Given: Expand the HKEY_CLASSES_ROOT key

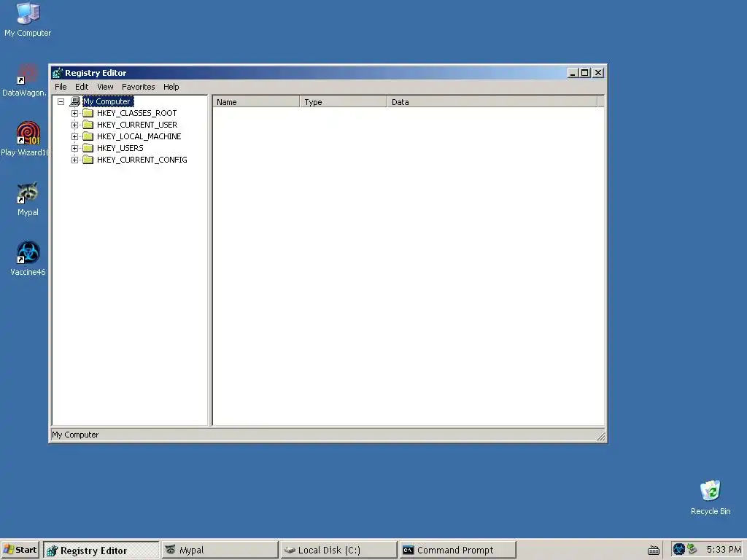Looking at the screenshot, I should pyautogui.click(x=75, y=113).
